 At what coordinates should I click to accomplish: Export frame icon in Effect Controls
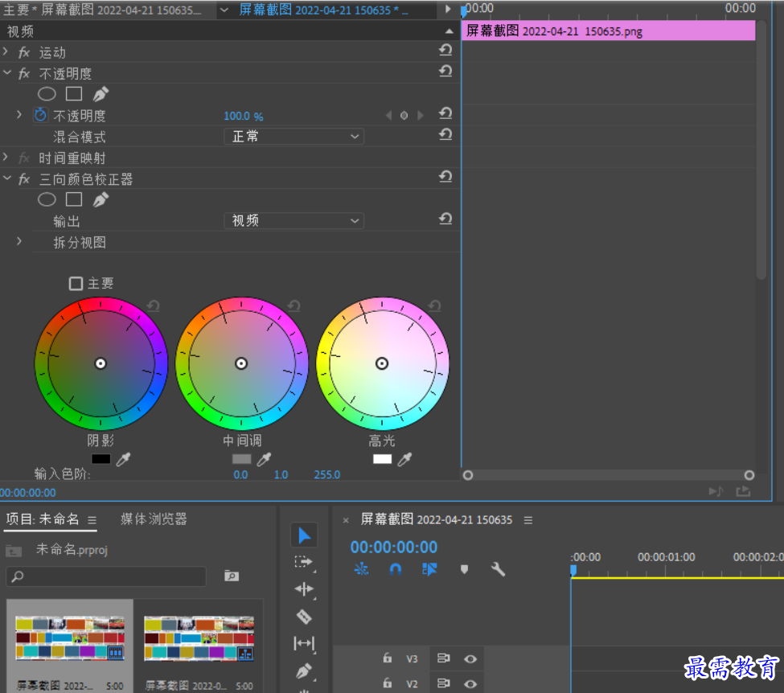744,491
